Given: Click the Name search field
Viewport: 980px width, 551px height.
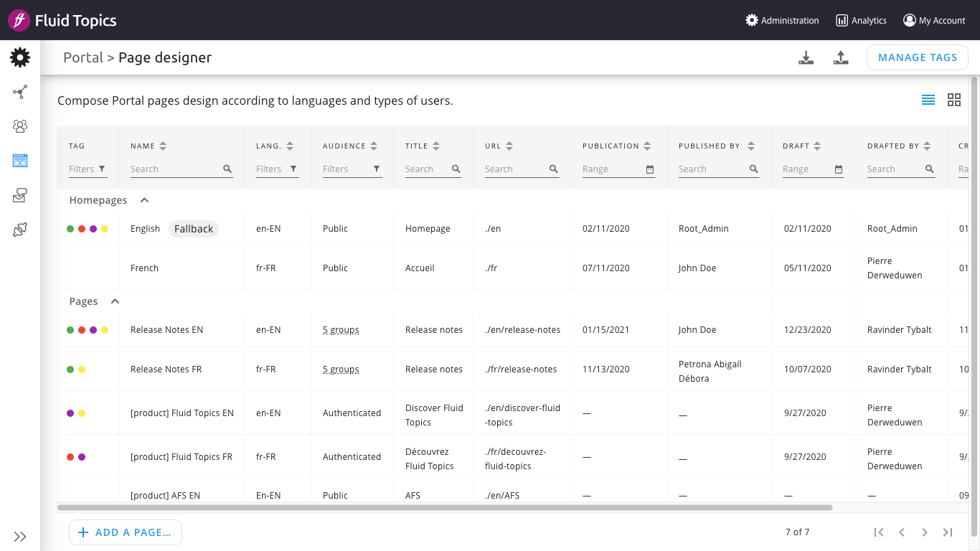Looking at the screenshot, I should coord(182,169).
